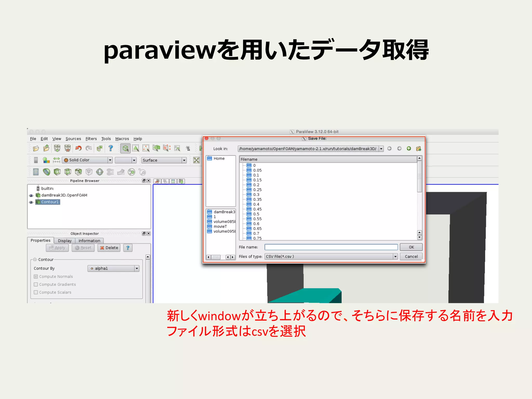Switch to the Display tab
Viewport: 532px width, 399px height.
pos(65,241)
